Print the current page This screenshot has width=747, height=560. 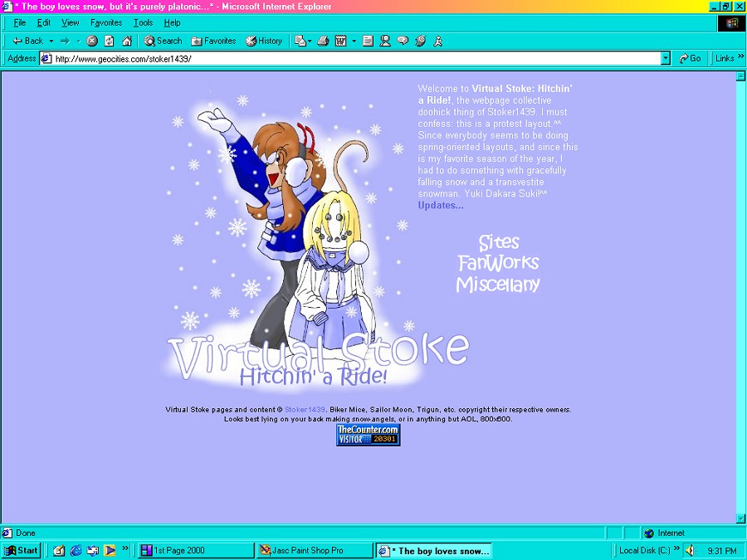point(323,41)
